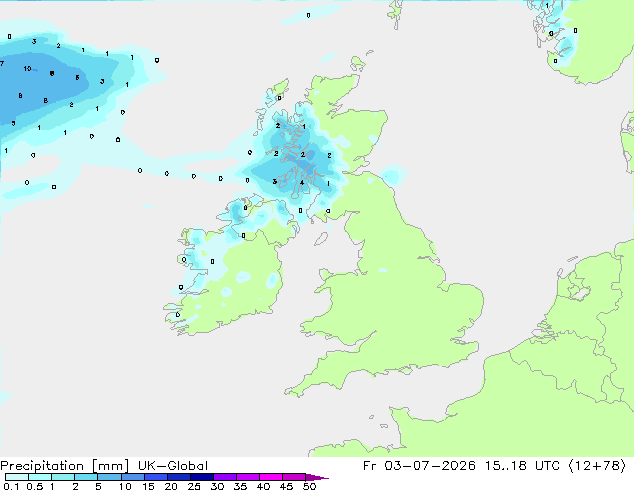634x490 pixels.
Task: Click the '4' precipitation value over western Scotland
Action: click(x=302, y=183)
